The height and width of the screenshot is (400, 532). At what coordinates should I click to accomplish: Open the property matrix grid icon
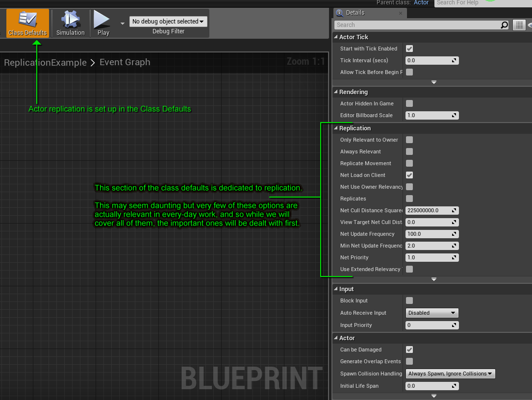click(x=519, y=25)
